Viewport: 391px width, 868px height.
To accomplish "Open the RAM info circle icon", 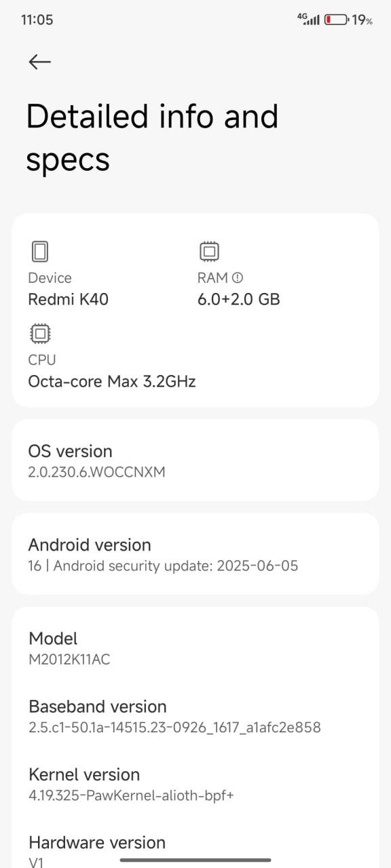I will coord(238,277).
